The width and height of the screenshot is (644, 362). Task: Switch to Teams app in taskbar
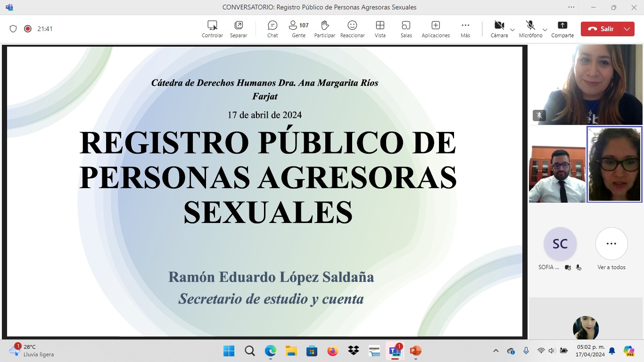click(395, 351)
